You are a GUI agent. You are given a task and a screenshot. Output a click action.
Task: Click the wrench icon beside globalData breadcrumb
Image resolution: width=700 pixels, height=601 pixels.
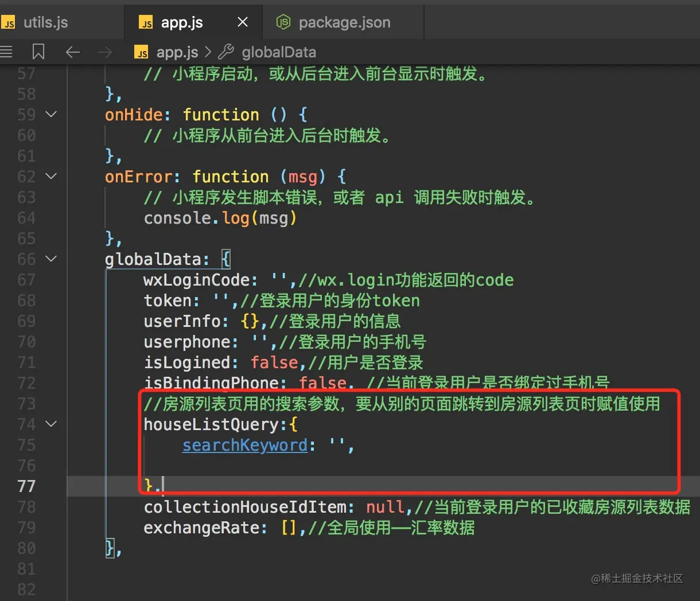pyautogui.click(x=226, y=52)
